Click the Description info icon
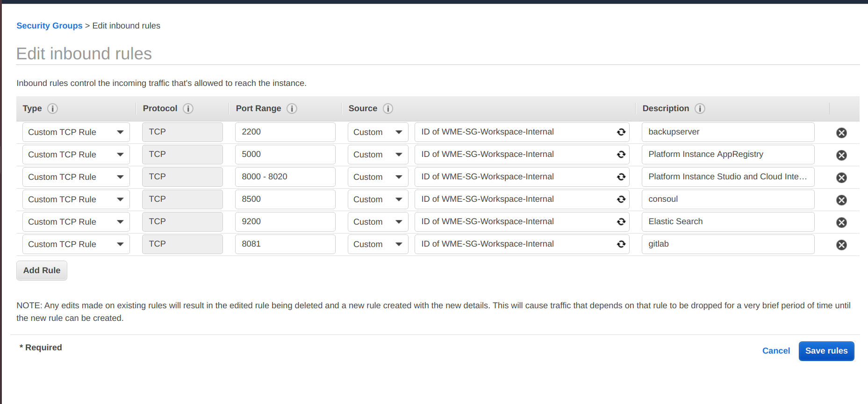Screen dimensions: 868x404 tap(700, 108)
